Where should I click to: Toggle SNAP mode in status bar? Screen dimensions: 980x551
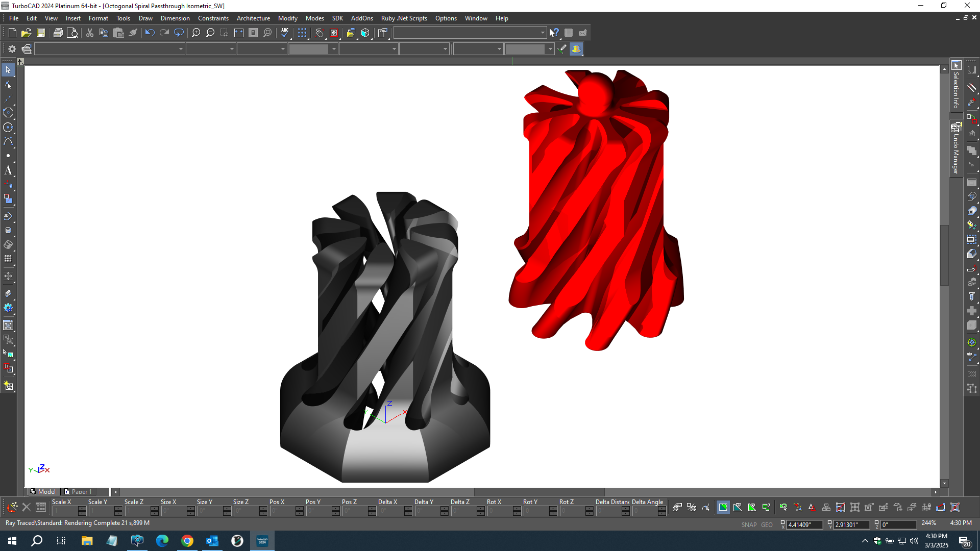tap(749, 524)
